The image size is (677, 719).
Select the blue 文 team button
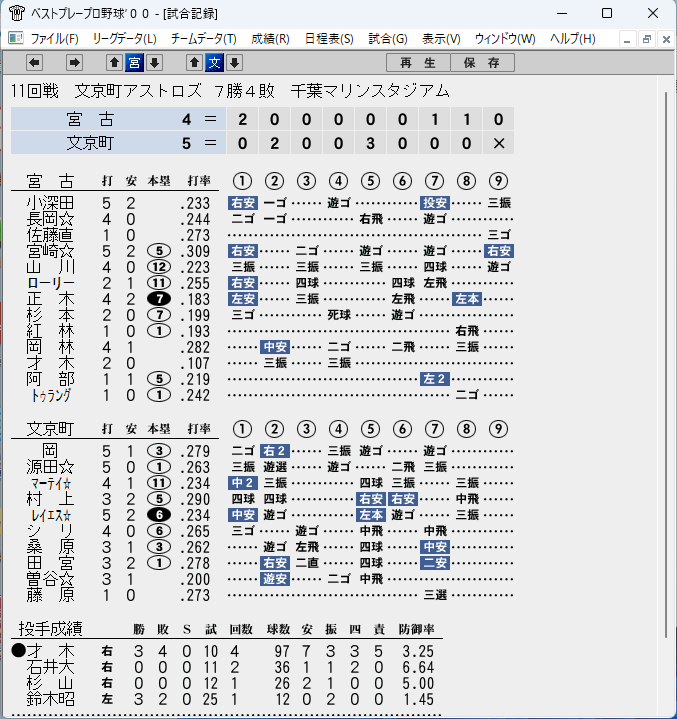tap(215, 62)
